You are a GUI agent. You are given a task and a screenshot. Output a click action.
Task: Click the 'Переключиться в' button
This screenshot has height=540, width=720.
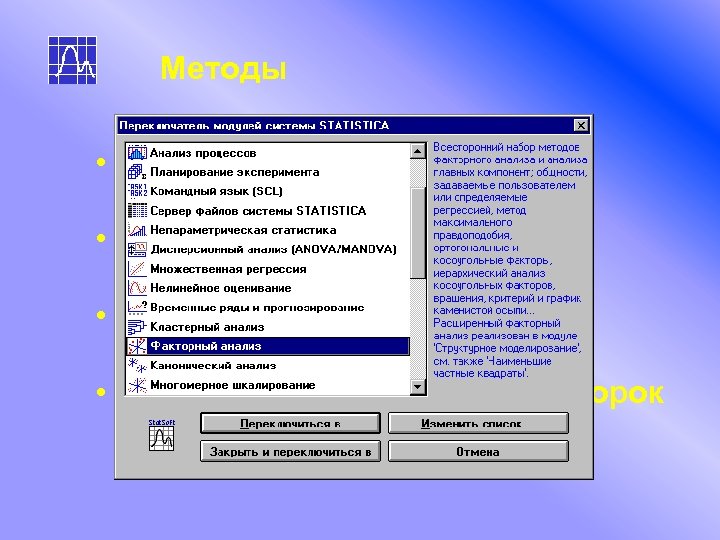290,423
